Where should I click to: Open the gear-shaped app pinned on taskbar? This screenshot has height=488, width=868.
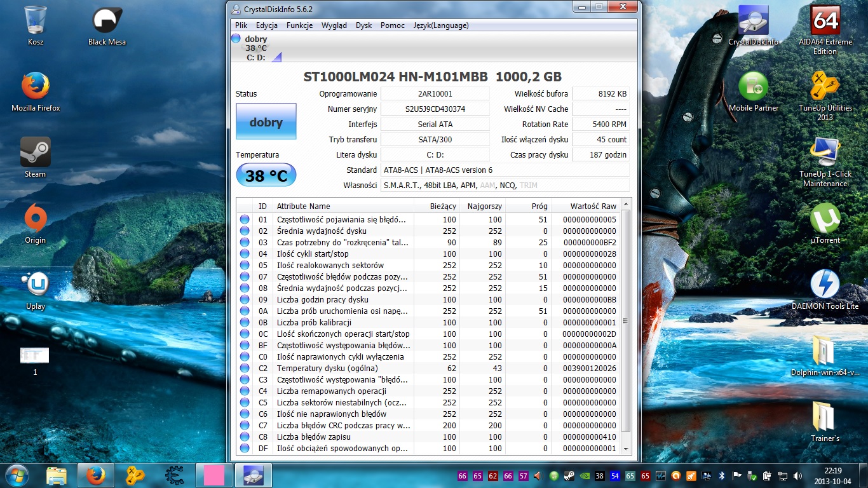175,475
